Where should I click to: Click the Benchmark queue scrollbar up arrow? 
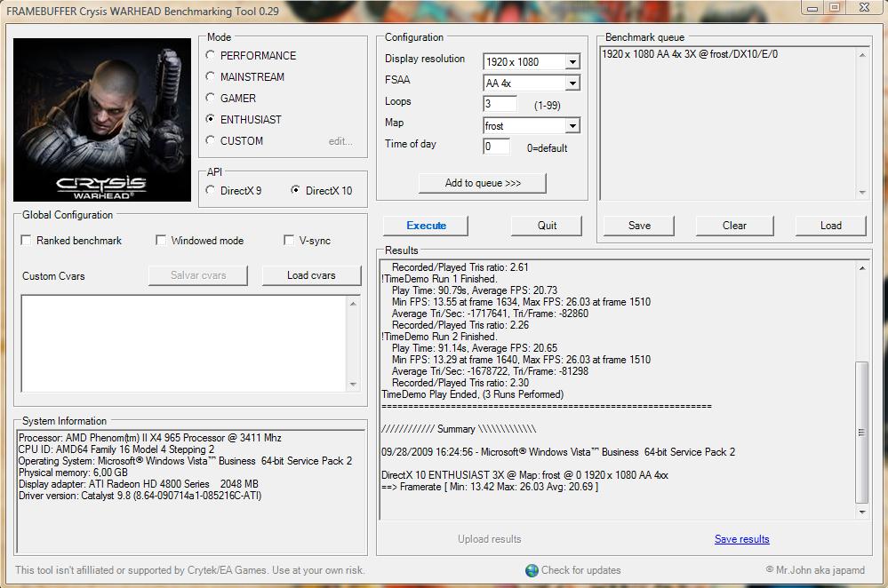coord(862,55)
